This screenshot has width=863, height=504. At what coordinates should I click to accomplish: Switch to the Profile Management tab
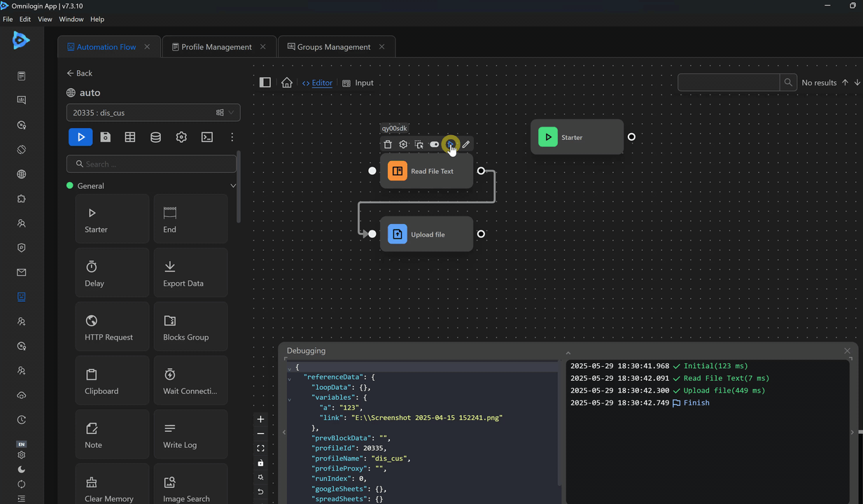[216, 47]
